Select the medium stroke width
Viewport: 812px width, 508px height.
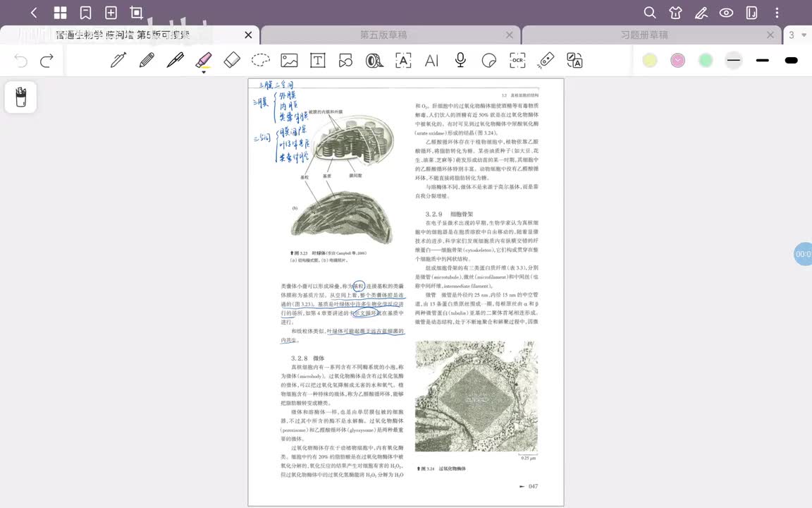[762, 60]
